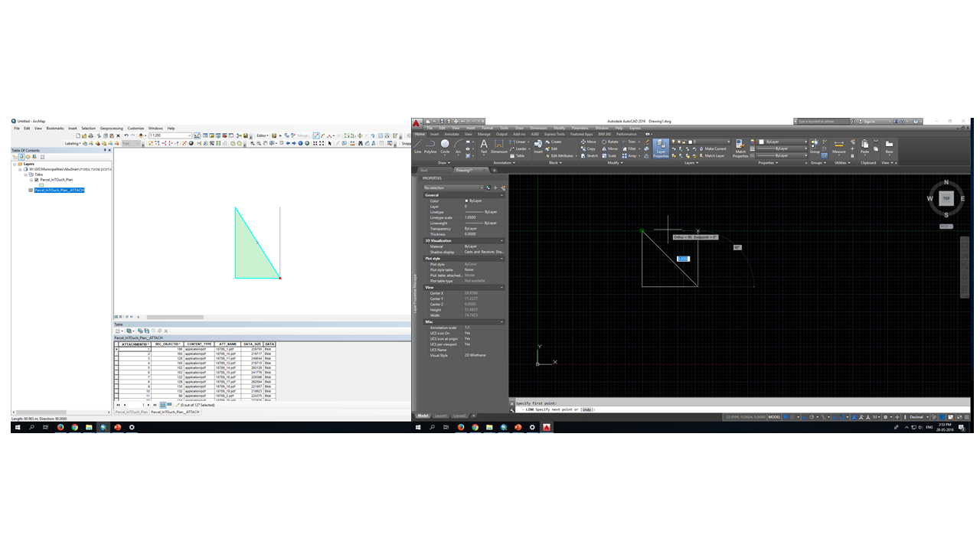Click the Paste clipboard icon in AutoCAD
This screenshot has width=980, height=551.
[x=865, y=145]
